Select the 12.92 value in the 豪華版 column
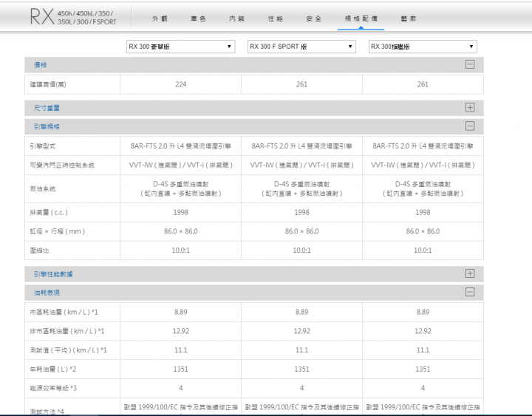This screenshot has height=416, width=532. click(x=181, y=331)
